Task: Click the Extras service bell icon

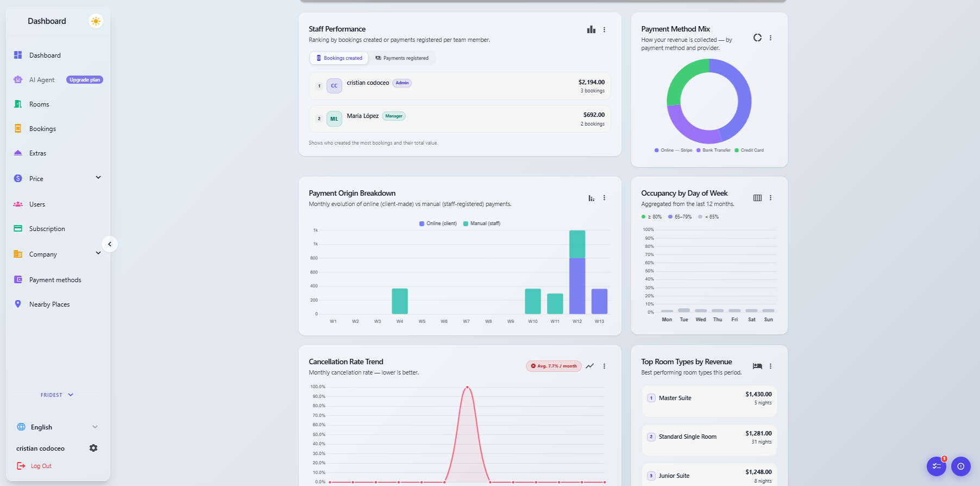Action: point(18,153)
